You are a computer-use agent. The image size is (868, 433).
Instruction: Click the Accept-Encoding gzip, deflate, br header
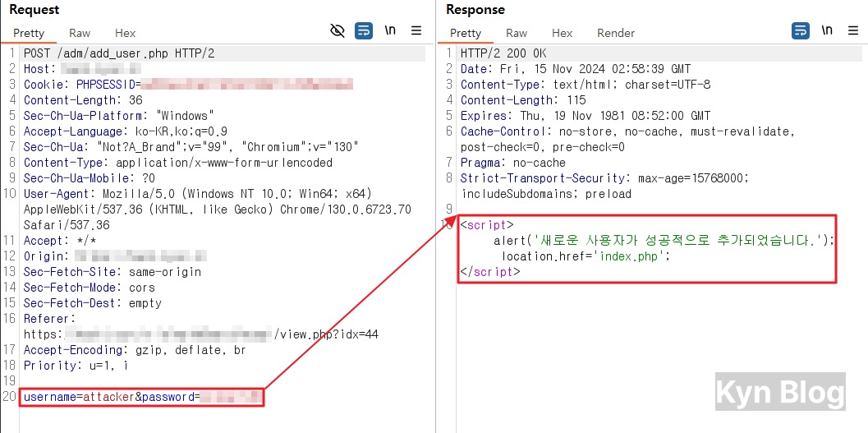(x=135, y=350)
